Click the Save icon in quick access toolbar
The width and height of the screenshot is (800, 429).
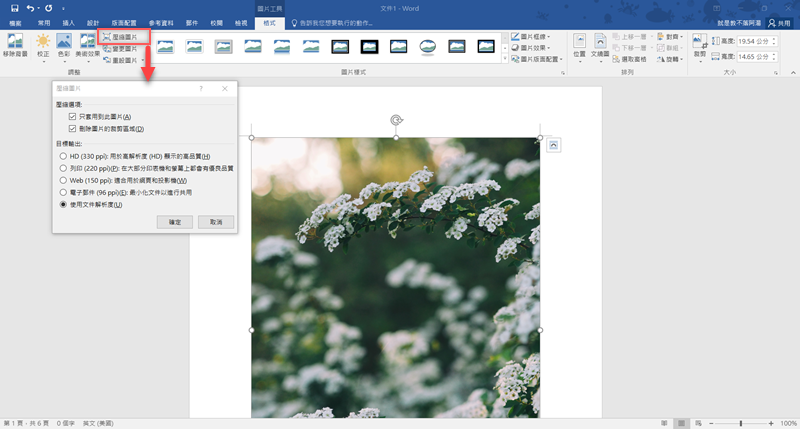click(14, 7)
